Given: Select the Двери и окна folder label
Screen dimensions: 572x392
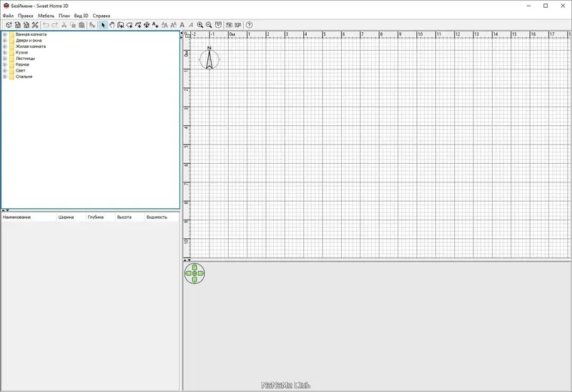Looking at the screenshot, I should click(29, 41).
